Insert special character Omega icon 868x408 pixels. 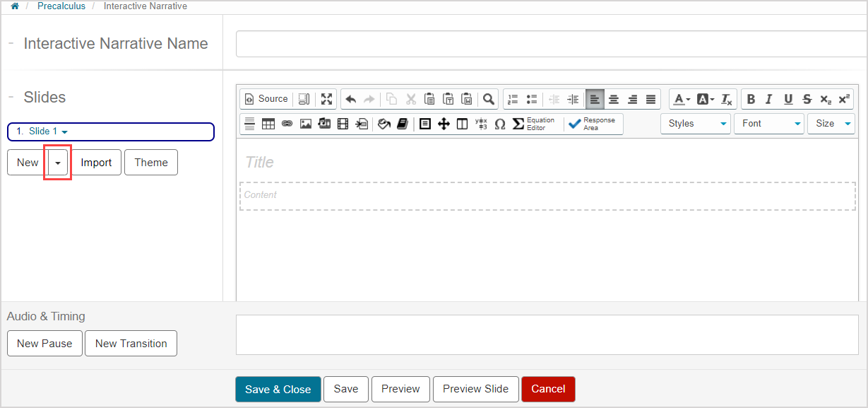pos(500,124)
